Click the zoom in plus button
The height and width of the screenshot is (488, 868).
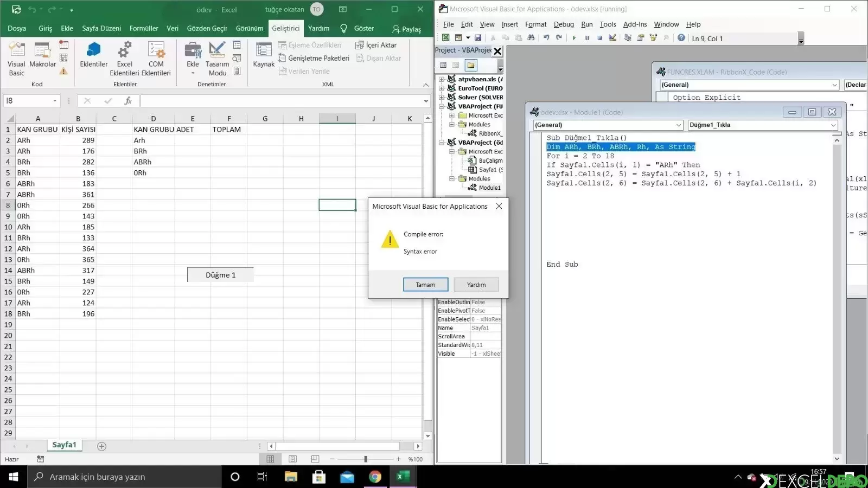point(399,459)
